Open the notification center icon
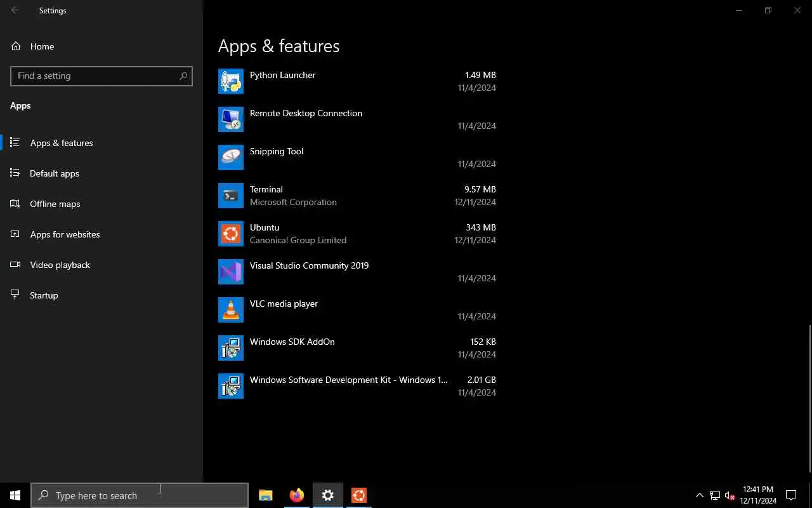Screen dimensions: 812x508 791,495
